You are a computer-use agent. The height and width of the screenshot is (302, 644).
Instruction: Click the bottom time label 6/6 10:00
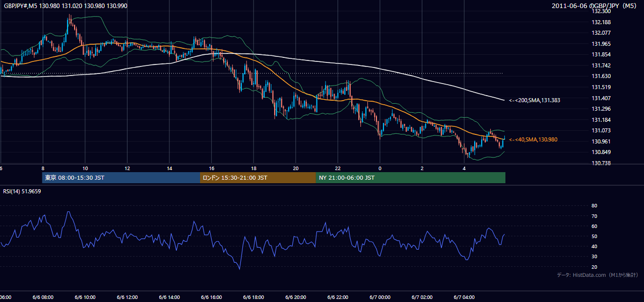pyautogui.click(x=85, y=297)
